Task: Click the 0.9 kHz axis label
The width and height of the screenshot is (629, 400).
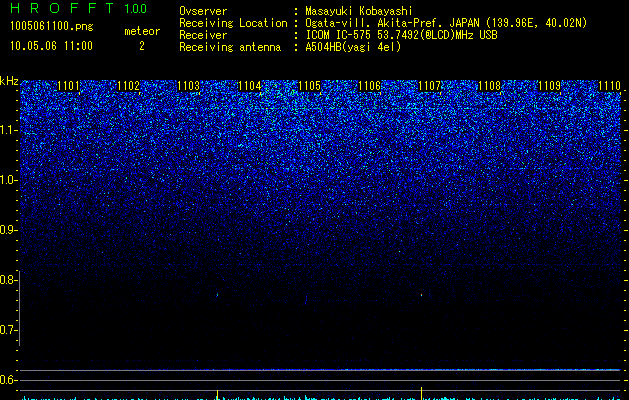Action: pos(8,230)
